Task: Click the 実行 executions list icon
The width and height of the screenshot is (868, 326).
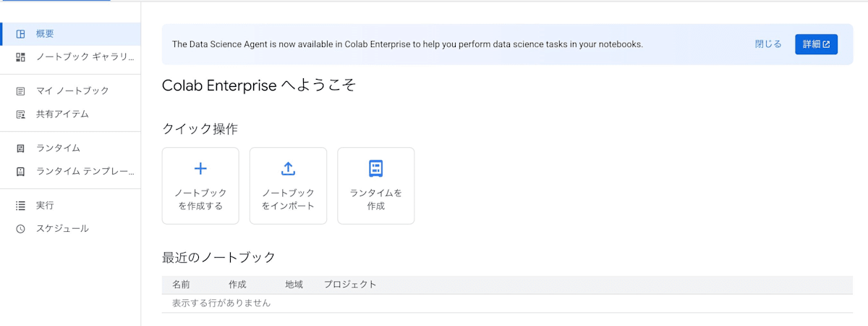Action: click(x=21, y=206)
